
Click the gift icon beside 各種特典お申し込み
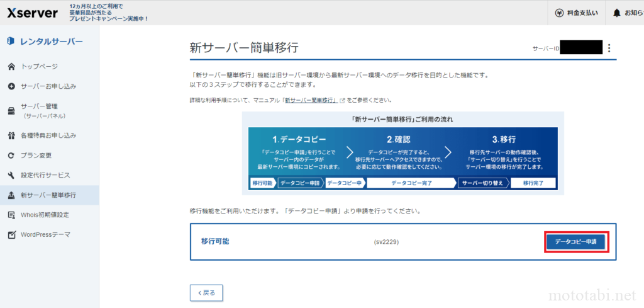tap(11, 135)
